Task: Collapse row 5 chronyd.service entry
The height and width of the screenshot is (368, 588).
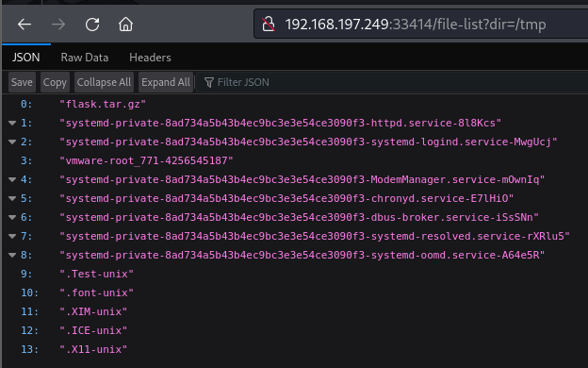Action: (12, 199)
